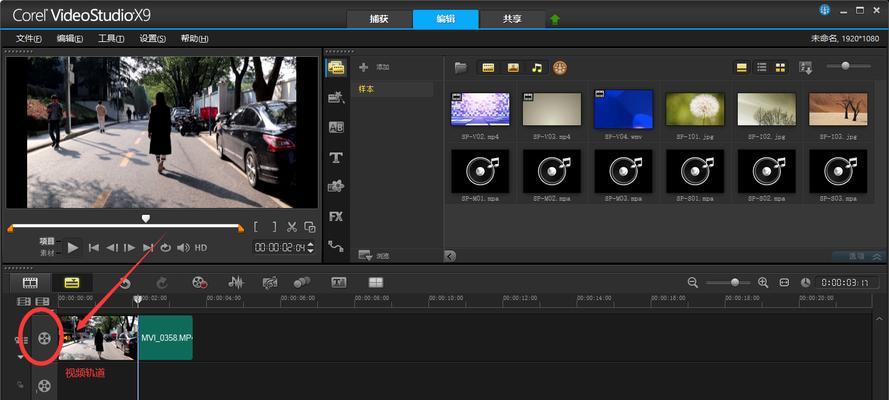Viewport: 889px width, 400px height.
Task: Split clip with the scissors icon
Action: [292, 227]
